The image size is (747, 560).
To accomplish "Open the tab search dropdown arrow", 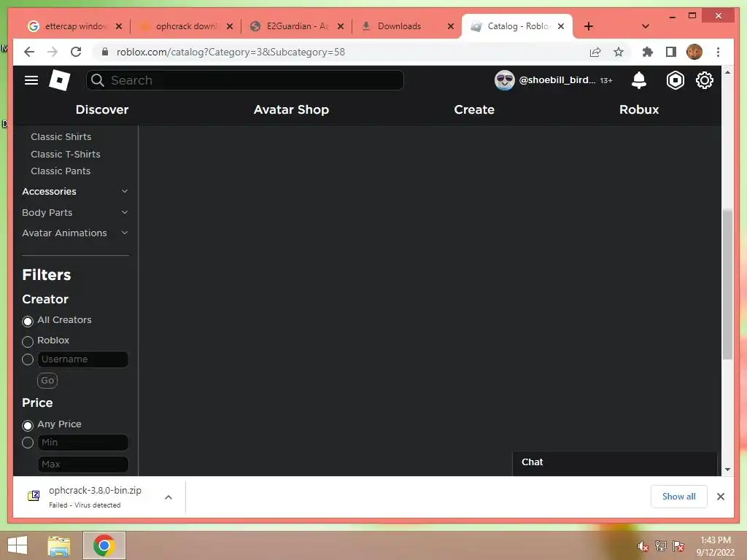I will (646, 26).
